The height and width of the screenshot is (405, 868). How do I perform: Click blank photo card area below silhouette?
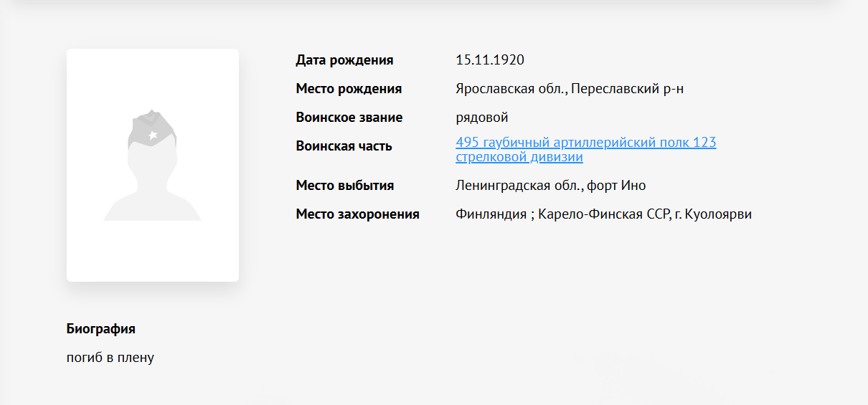(152, 251)
